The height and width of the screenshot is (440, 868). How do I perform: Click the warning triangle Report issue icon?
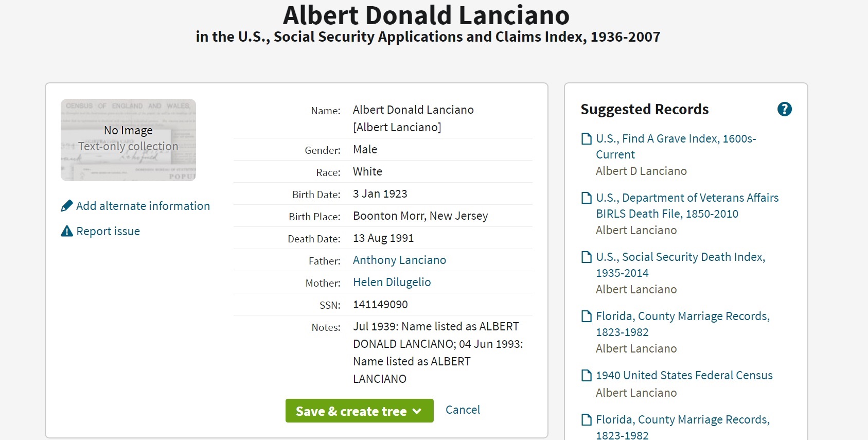67,231
